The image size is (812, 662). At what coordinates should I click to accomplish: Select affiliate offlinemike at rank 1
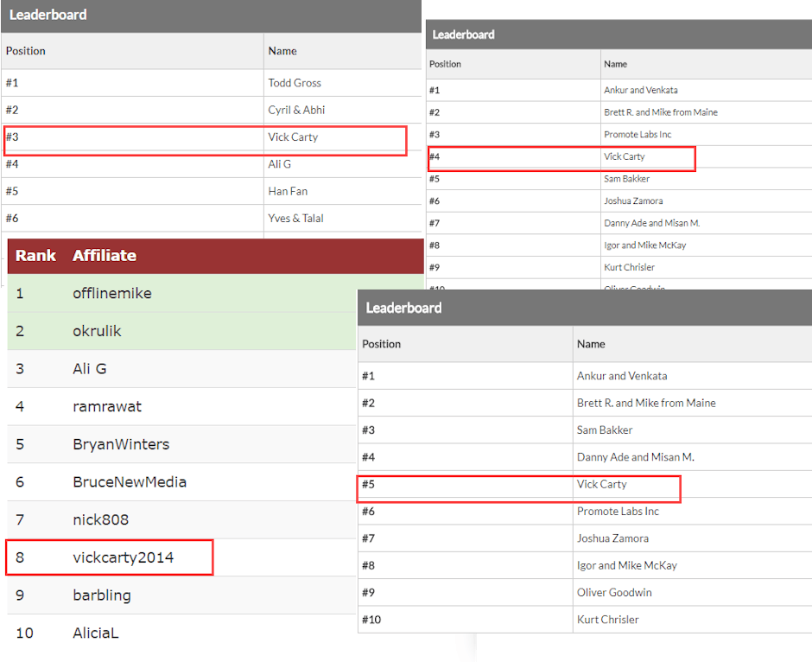coord(111,294)
